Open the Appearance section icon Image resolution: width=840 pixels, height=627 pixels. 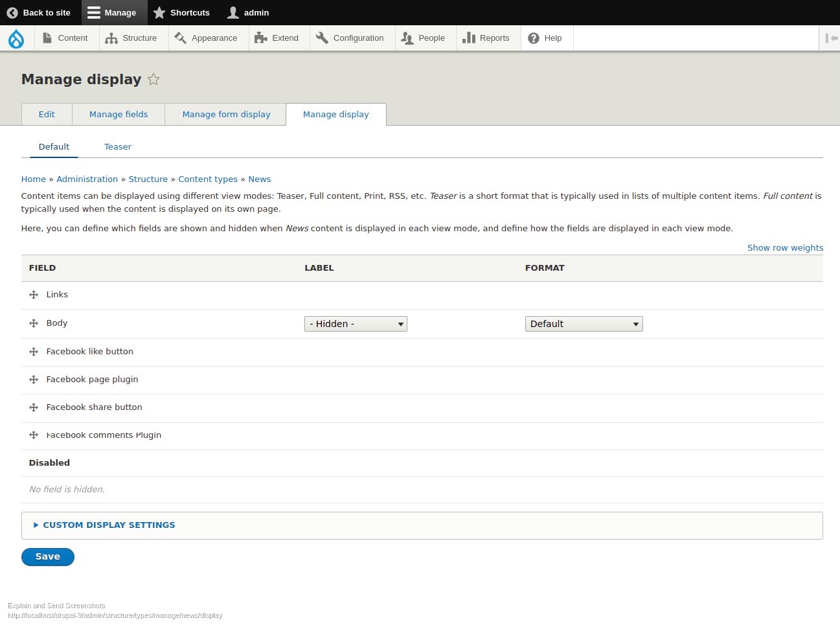(x=181, y=38)
